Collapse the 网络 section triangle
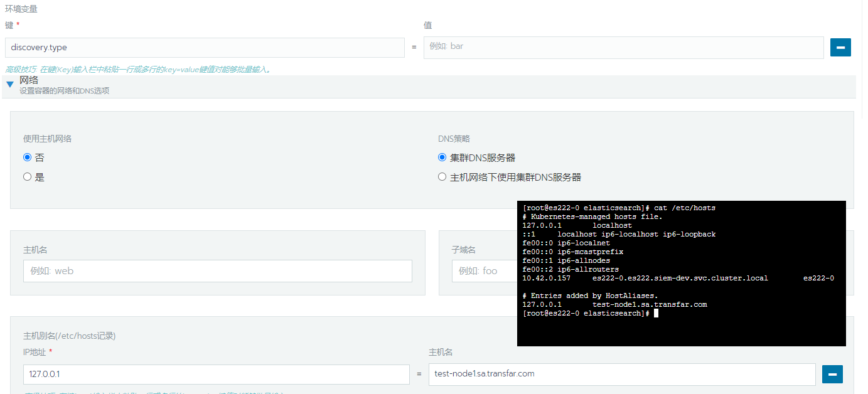 (x=10, y=84)
